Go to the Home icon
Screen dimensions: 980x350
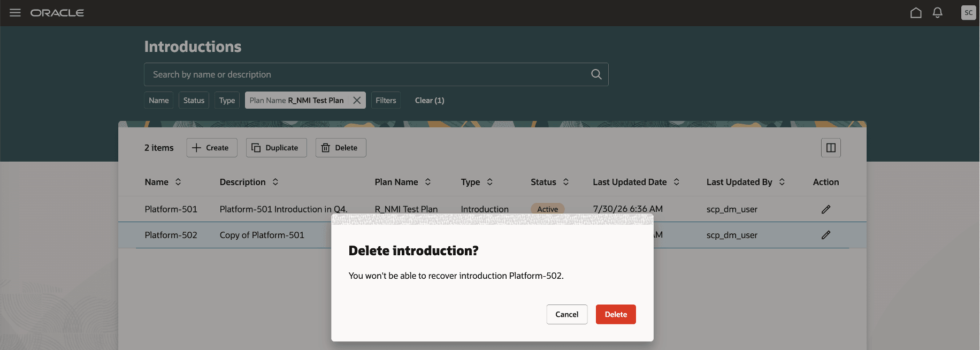[x=916, y=12]
